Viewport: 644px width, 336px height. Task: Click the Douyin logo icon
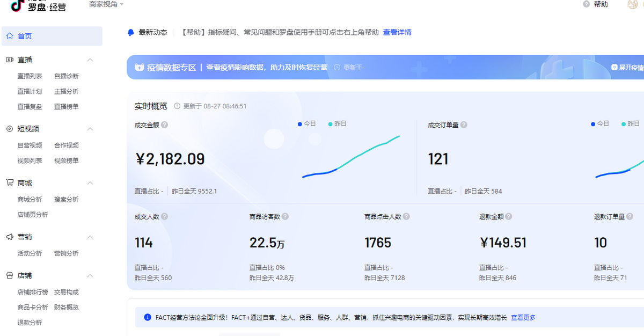click(x=18, y=5)
